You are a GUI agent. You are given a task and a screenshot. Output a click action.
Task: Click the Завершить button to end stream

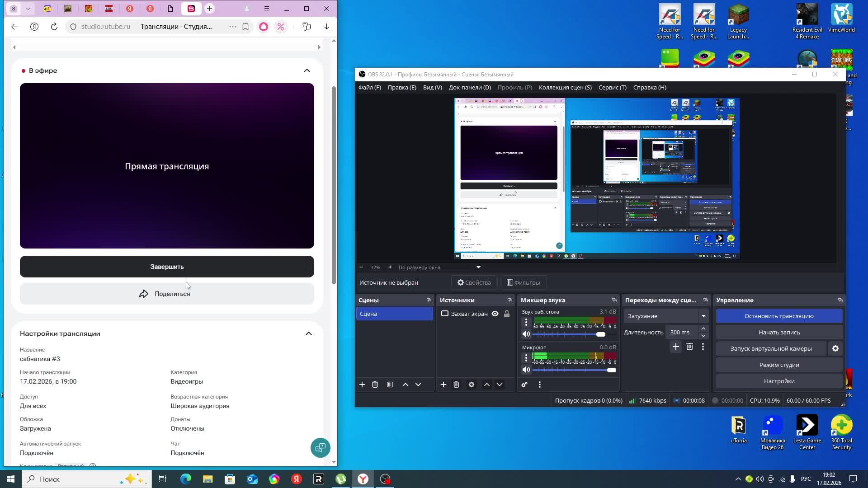pos(167,267)
